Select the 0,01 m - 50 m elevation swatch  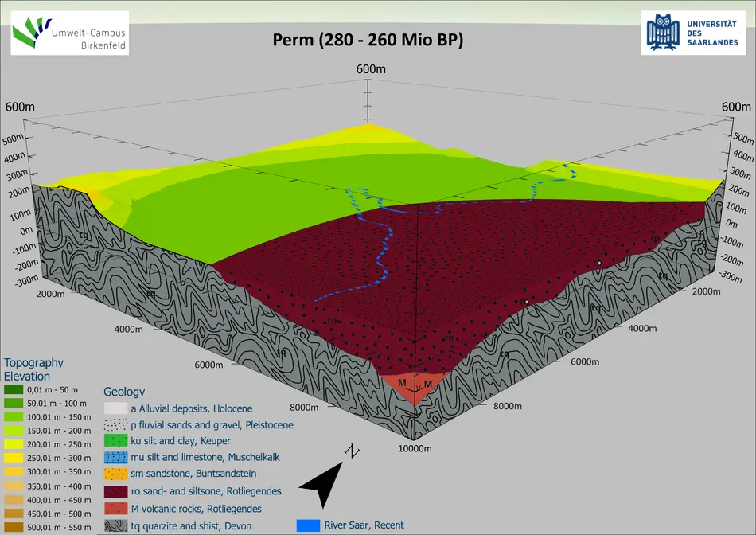pyautogui.click(x=14, y=390)
